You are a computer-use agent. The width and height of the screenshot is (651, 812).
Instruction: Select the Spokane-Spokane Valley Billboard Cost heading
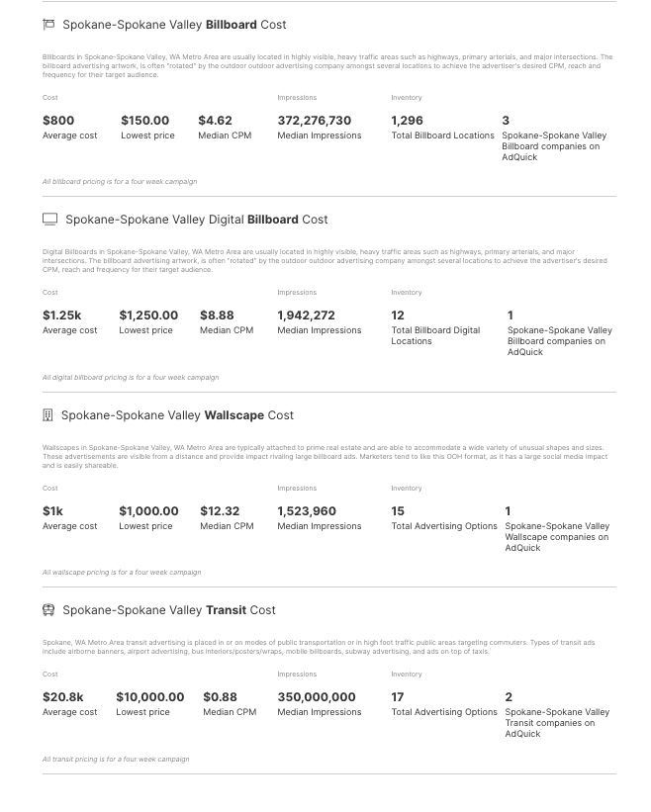pos(174,25)
